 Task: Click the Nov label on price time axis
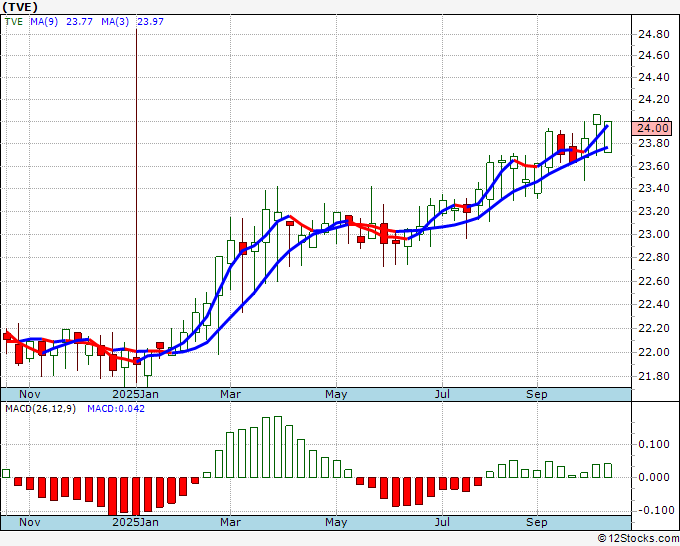pos(31,395)
